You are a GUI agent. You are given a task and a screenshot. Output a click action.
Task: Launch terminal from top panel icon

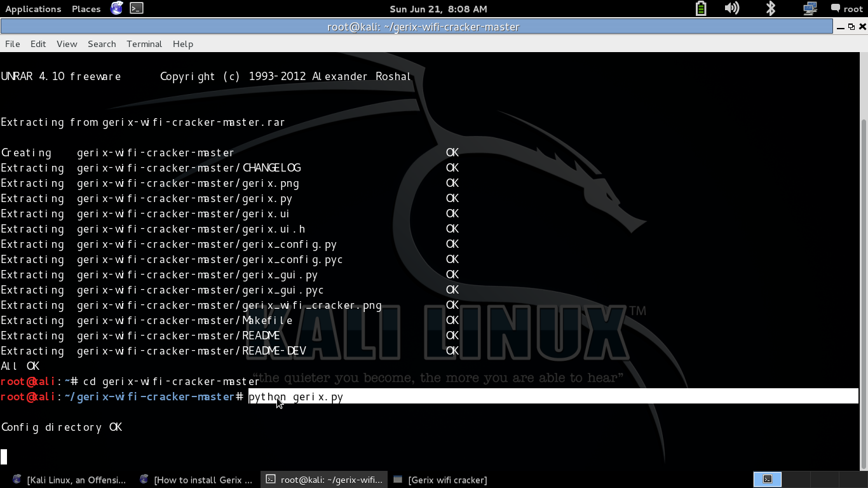(137, 8)
